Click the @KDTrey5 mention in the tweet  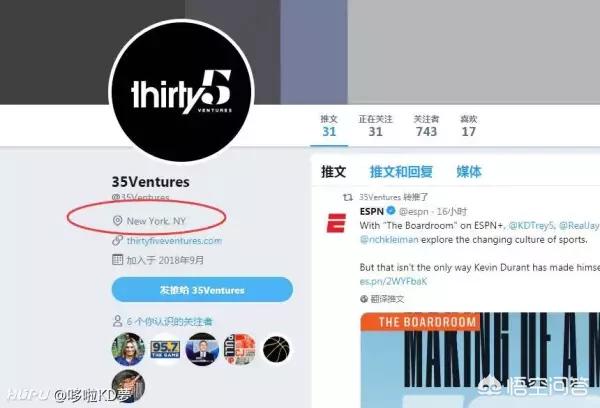point(531,226)
